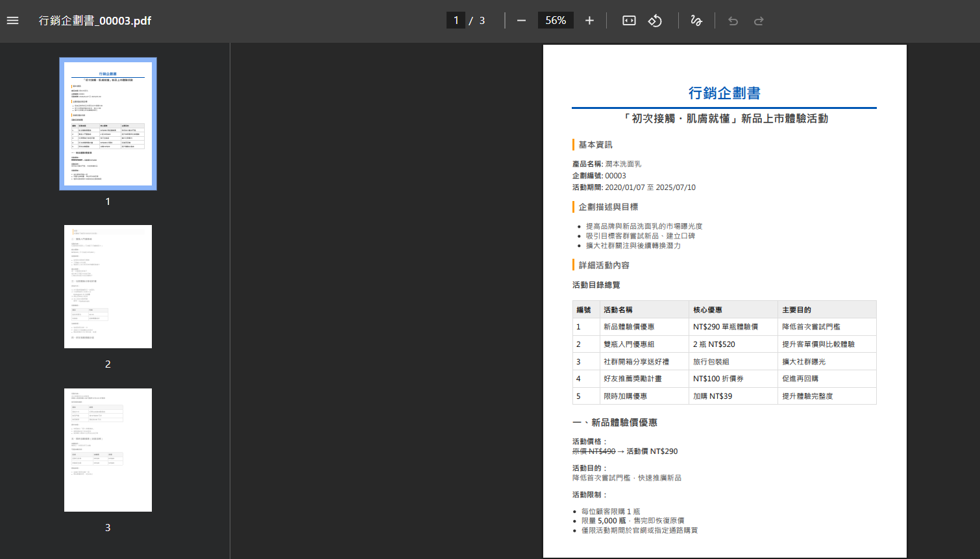
Task: Click the 活動名稱 table column header
Action: point(618,310)
